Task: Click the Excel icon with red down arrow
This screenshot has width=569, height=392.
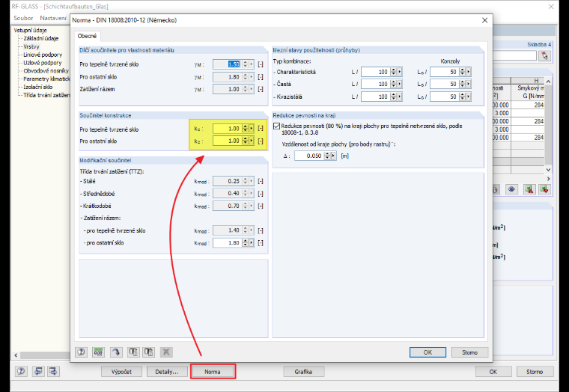Action: (x=544, y=189)
